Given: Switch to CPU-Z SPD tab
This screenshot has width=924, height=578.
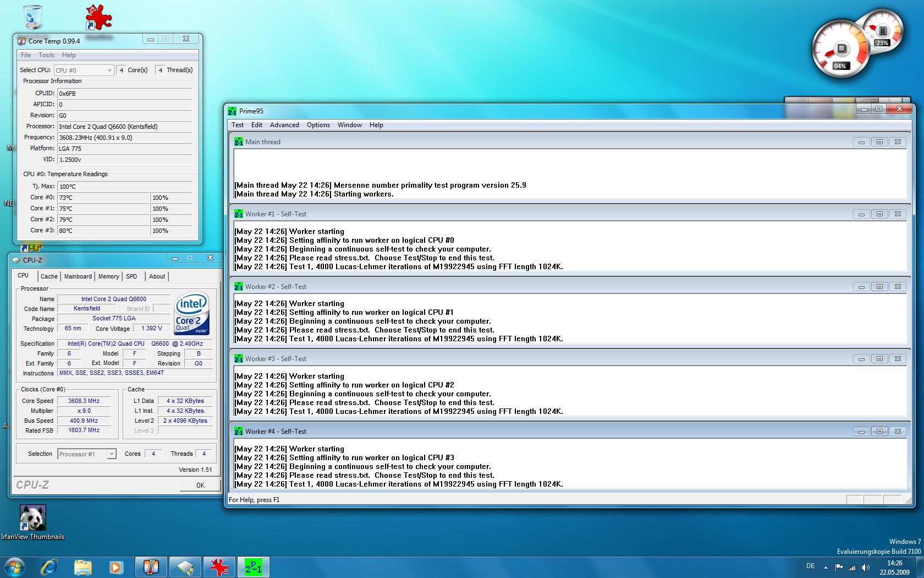Looking at the screenshot, I should pos(131,276).
